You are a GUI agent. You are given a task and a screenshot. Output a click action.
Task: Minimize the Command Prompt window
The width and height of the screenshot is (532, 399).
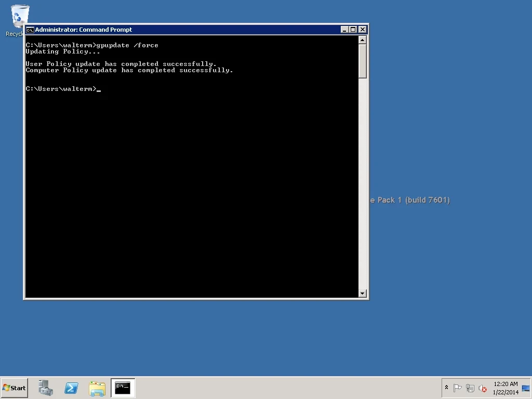[344, 30]
